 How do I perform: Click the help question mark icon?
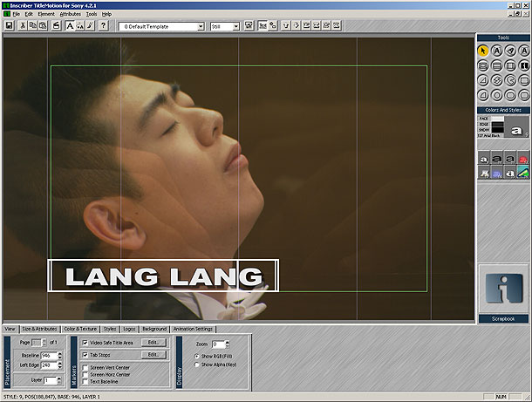click(x=103, y=26)
